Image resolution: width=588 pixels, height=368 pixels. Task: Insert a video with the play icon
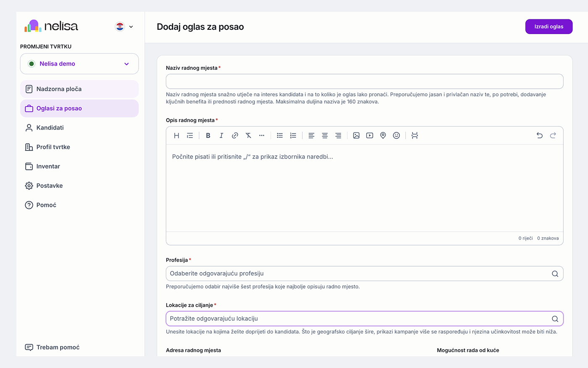tap(370, 135)
